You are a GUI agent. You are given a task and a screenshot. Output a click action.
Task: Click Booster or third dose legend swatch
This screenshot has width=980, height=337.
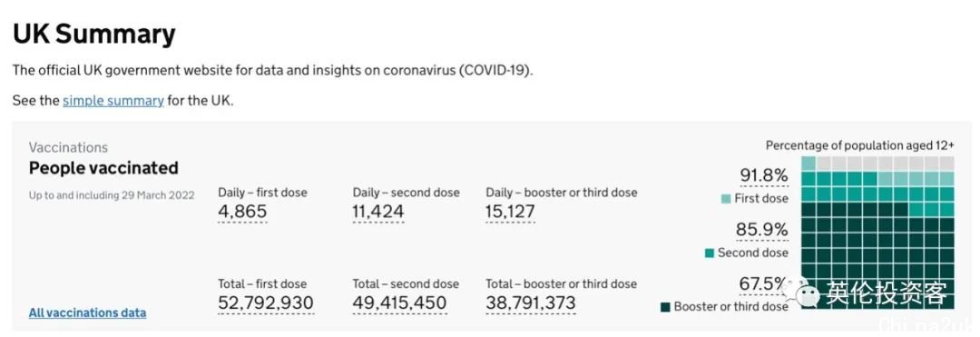point(666,307)
